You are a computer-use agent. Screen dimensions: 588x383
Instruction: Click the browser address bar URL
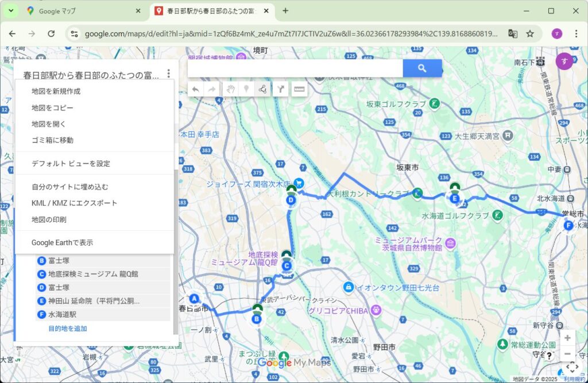coord(291,34)
